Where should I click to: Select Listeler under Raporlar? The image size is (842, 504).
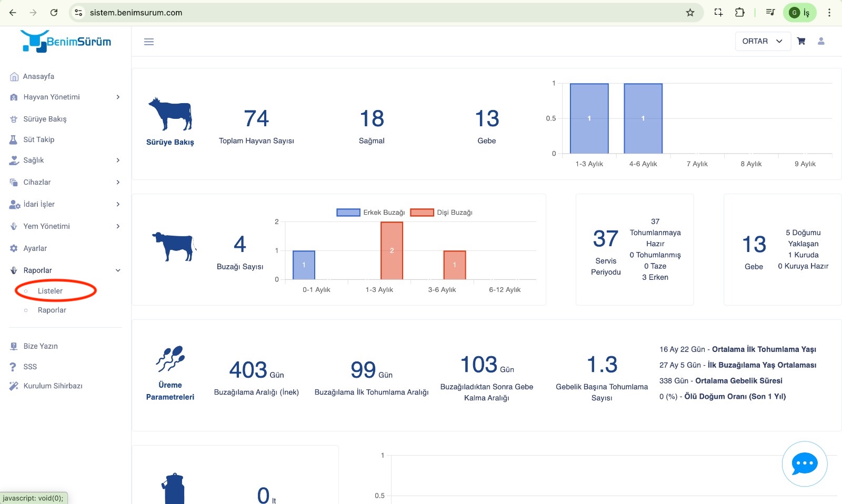50,291
